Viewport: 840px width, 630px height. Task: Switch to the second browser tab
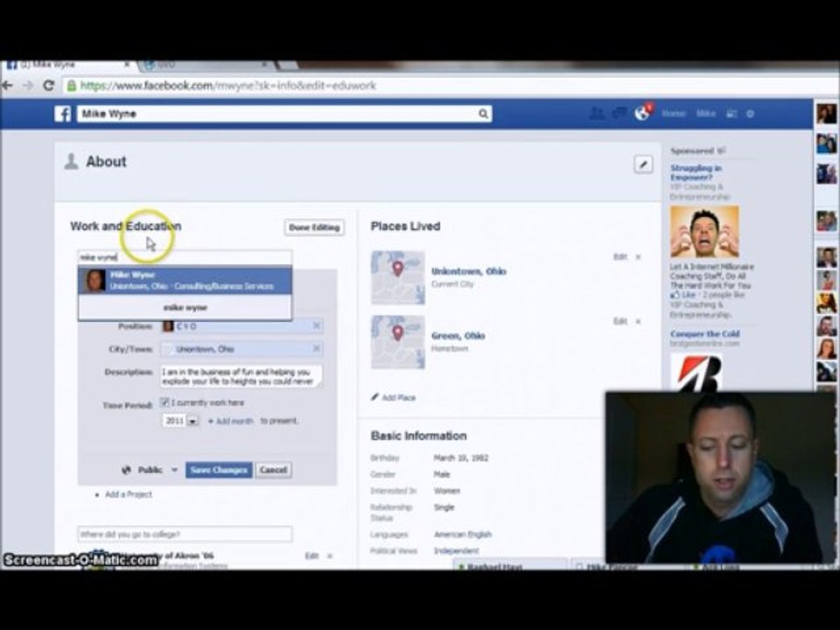click(206, 65)
